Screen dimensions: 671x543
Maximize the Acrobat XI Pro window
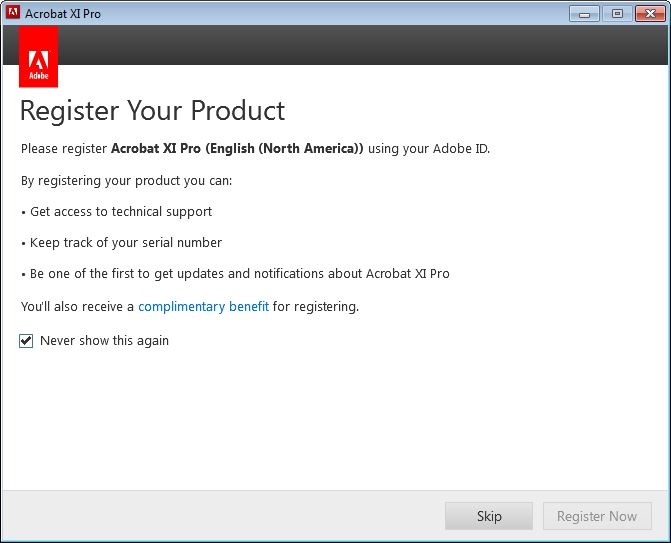[617, 14]
